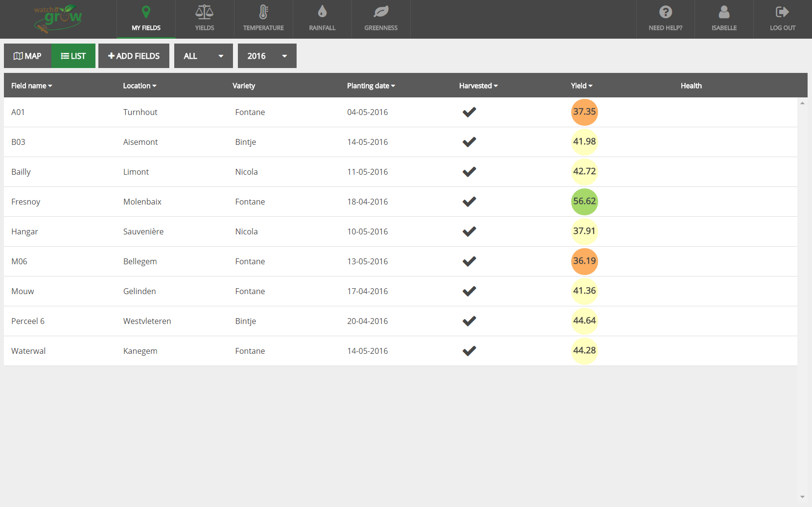
Task: Open Yields scales icon
Action: click(x=205, y=12)
